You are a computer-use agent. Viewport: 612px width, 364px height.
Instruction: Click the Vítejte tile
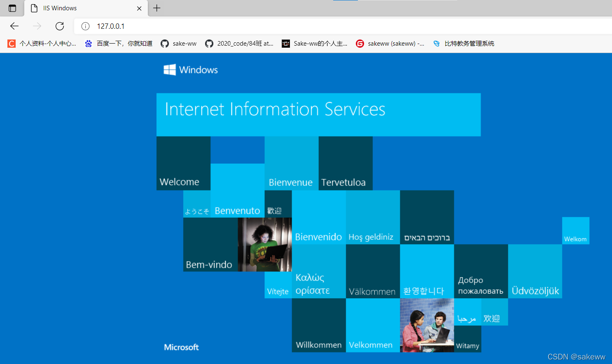[278, 285]
